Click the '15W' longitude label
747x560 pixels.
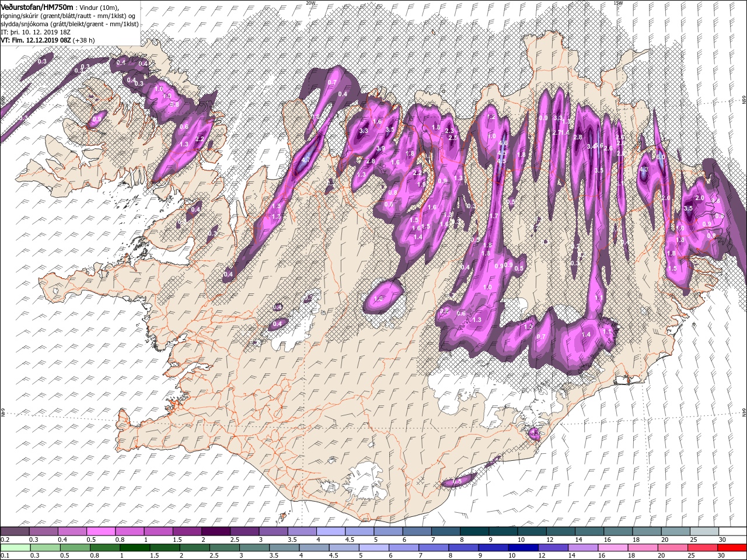click(x=618, y=3)
